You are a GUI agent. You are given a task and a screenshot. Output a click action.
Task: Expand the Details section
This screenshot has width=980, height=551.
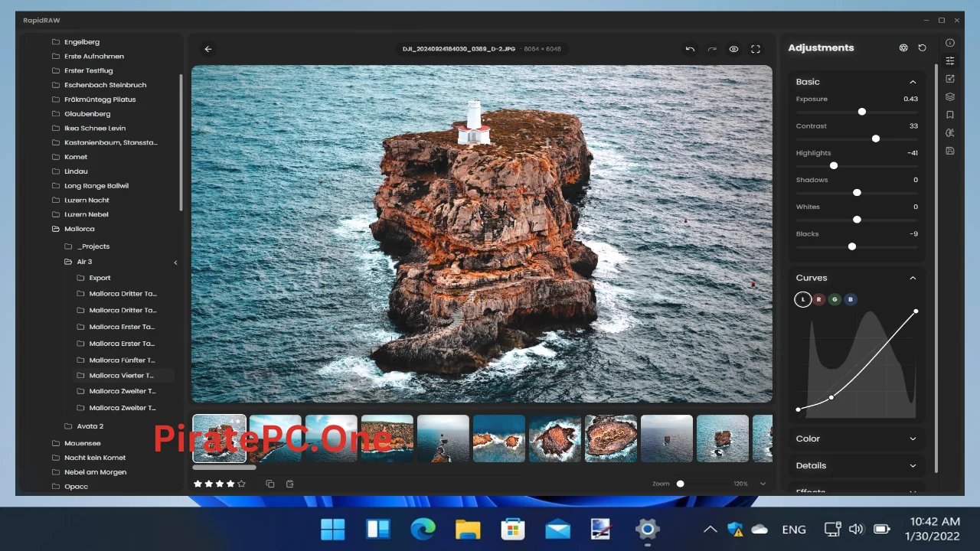click(913, 465)
